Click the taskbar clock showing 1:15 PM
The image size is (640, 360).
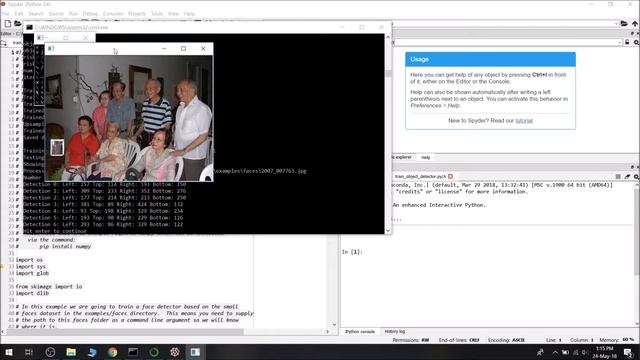pyautogui.click(x=604, y=352)
